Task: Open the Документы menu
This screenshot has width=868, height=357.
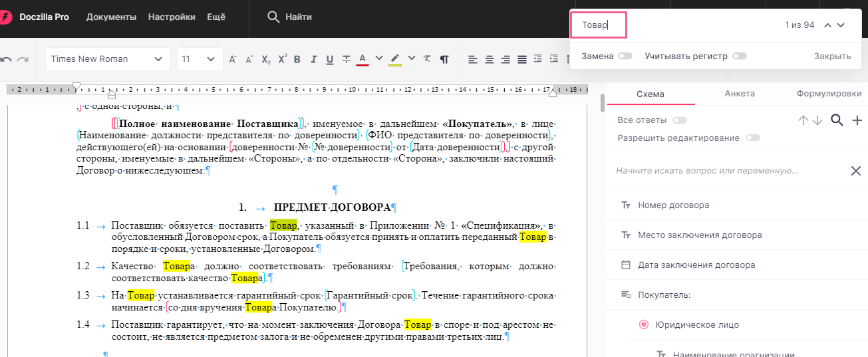Action: click(x=111, y=17)
